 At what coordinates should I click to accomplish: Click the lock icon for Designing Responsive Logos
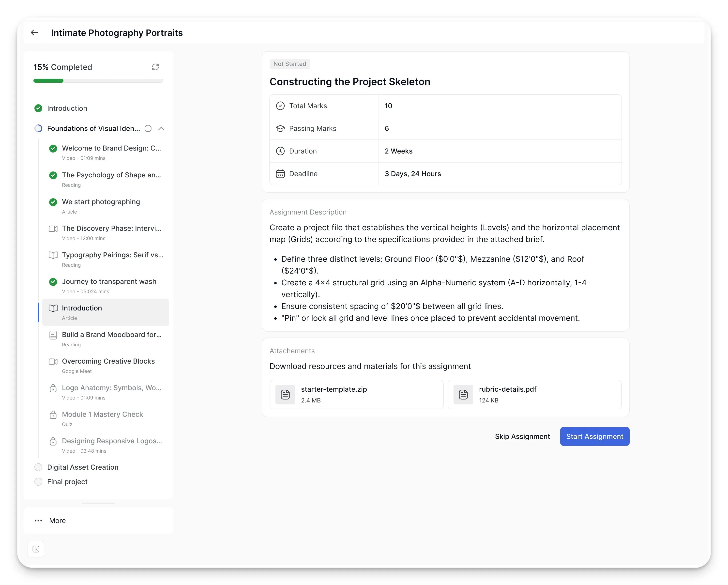pyautogui.click(x=53, y=441)
